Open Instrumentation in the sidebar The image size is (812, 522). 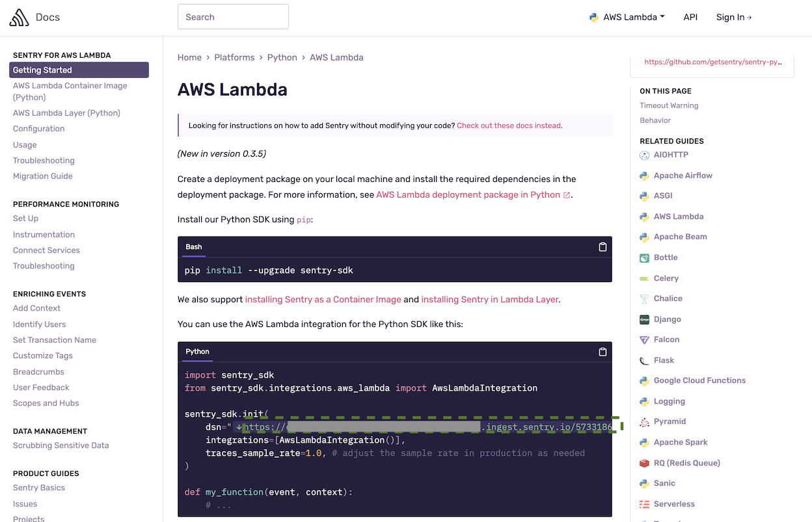(44, 235)
